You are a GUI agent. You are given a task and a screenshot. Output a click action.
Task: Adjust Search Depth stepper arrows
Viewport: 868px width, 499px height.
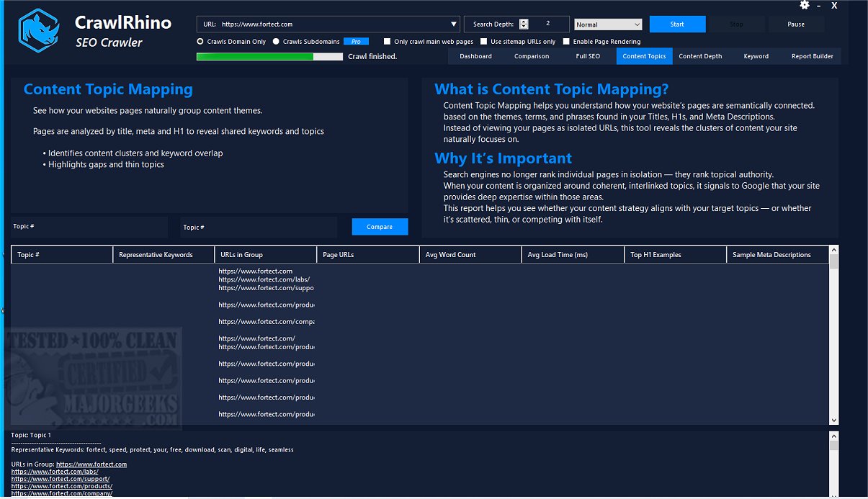pos(524,24)
